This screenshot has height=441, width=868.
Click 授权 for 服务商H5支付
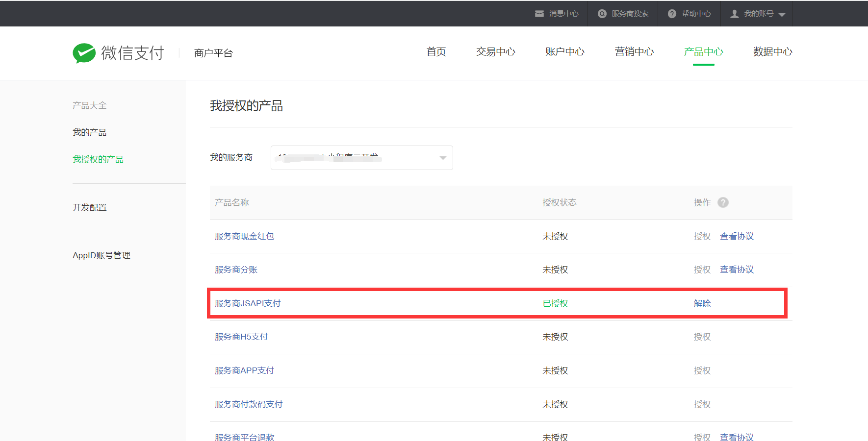702,337
